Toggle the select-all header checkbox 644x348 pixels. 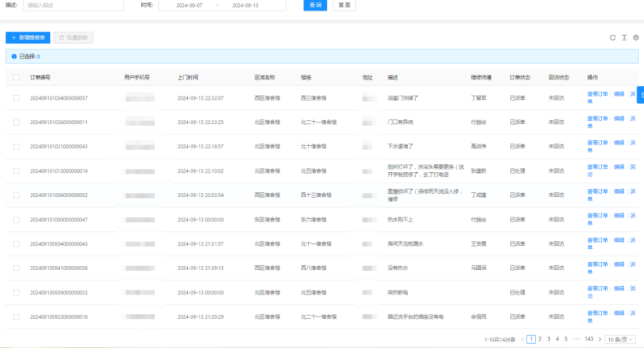(x=16, y=78)
